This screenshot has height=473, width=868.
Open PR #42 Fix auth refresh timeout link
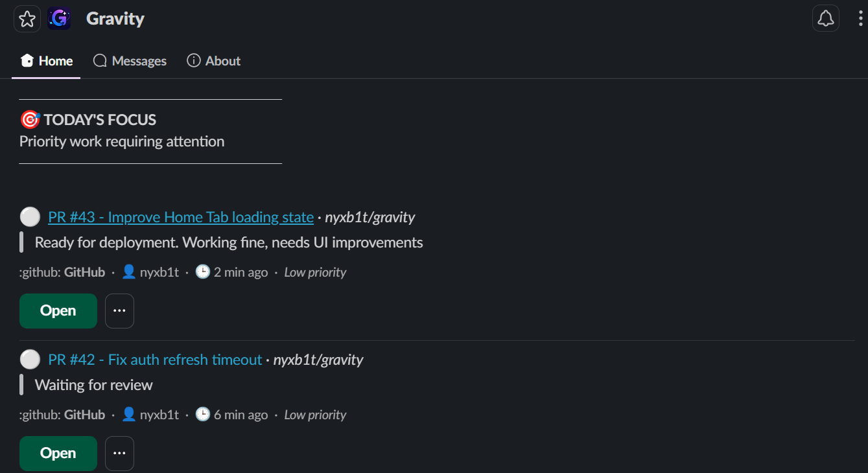click(155, 360)
